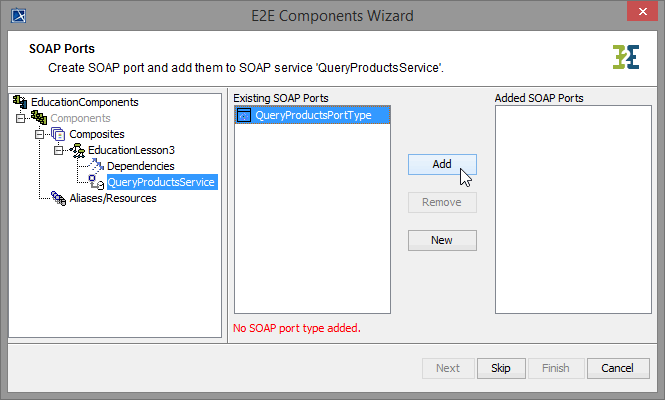The image size is (665, 400).
Task: Click the Skip button
Action: tap(501, 368)
